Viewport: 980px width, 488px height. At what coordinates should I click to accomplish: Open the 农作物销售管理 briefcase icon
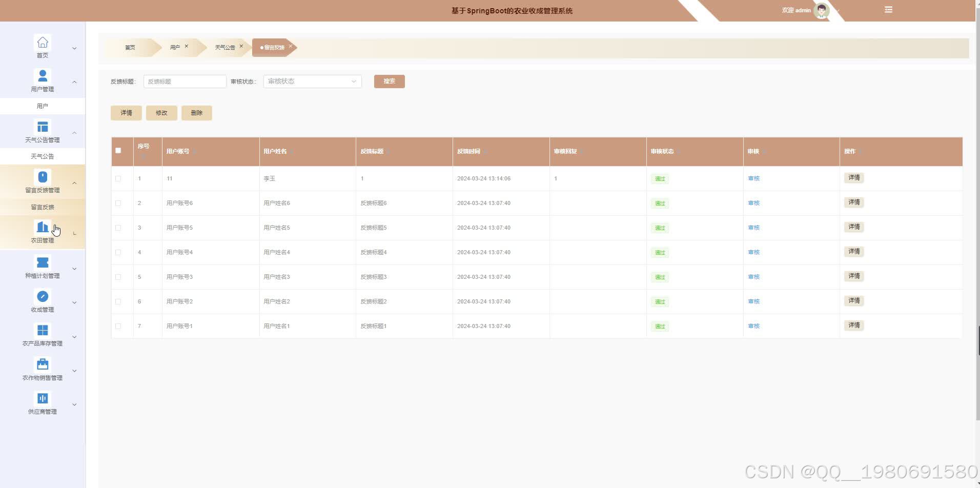[x=43, y=364]
